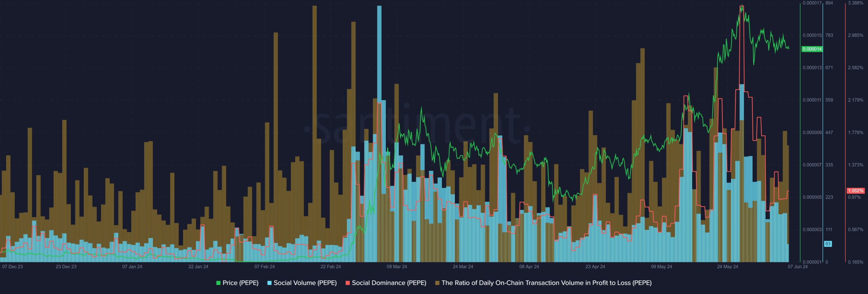The width and height of the screenshot is (868, 294).
Task: Click the 559 social volume axis value
Action: click(829, 100)
